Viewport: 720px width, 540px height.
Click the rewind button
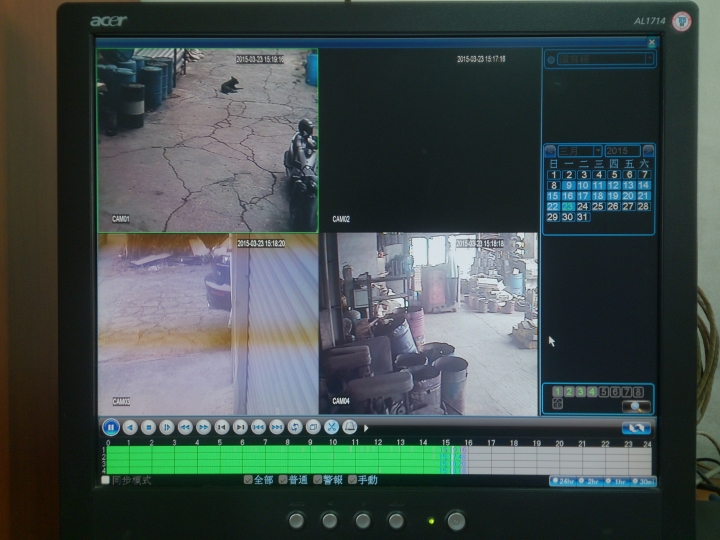(185, 428)
